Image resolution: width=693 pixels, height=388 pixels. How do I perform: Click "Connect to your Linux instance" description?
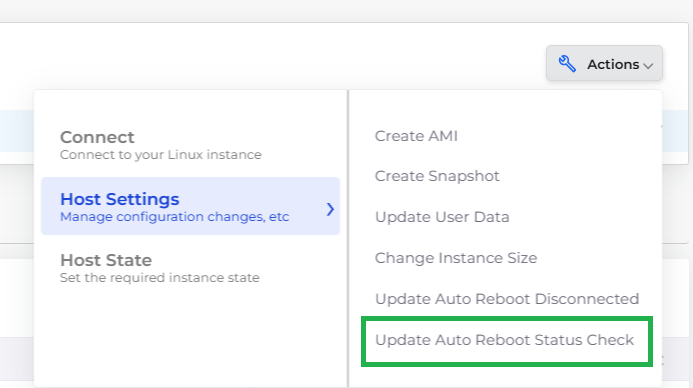click(x=161, y=155)
